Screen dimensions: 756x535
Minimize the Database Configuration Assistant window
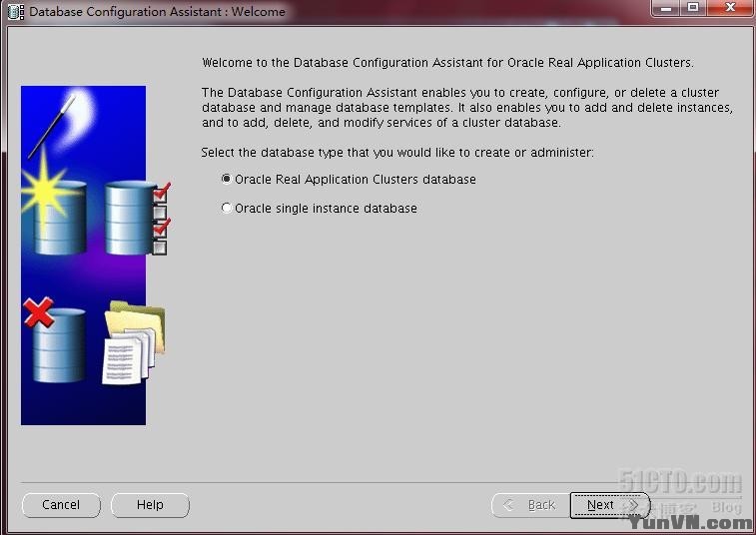(666, 8)
